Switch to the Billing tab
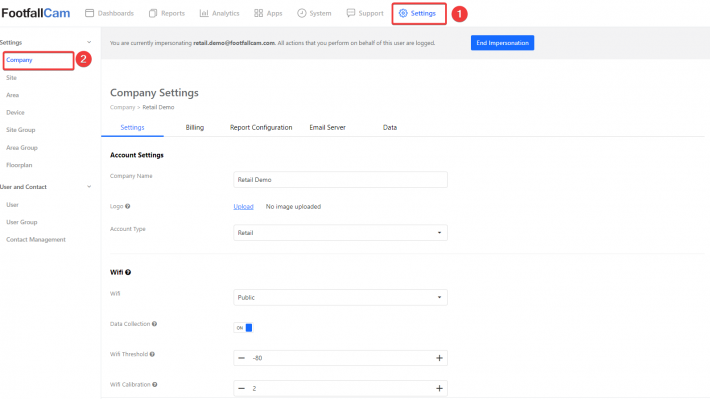The height and width of the screenshot is (399, 710). (195, 127)
